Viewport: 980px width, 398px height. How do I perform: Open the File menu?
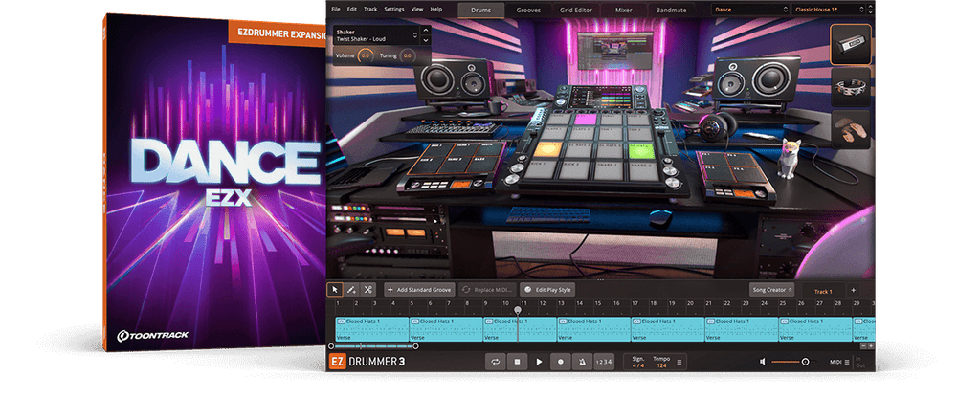click(x=336, y=10)
